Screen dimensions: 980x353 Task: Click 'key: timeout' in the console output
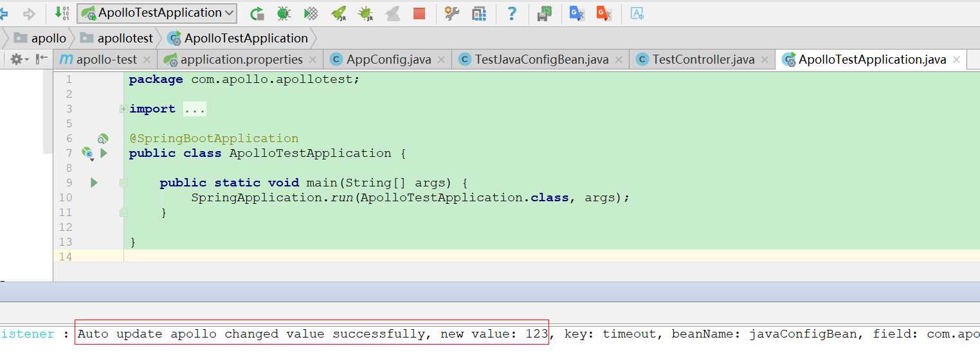(610, 334)
